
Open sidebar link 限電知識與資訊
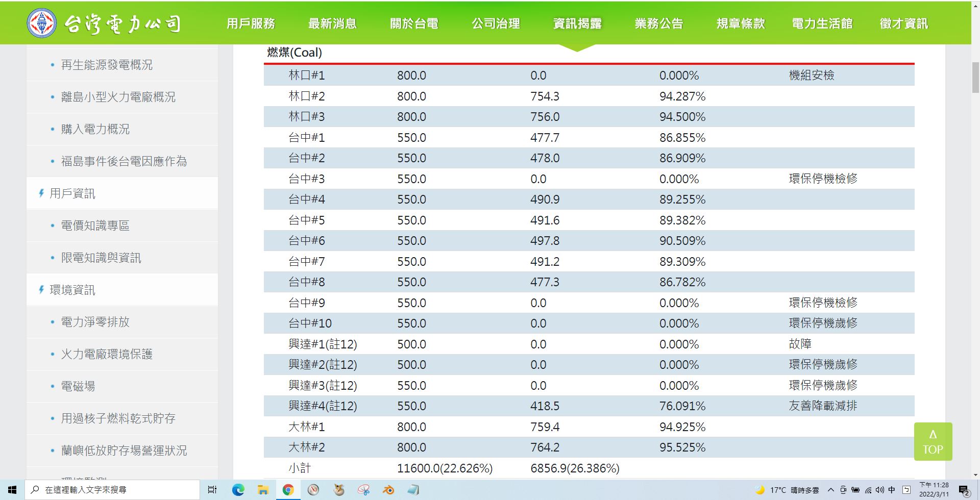click(101, 258)
